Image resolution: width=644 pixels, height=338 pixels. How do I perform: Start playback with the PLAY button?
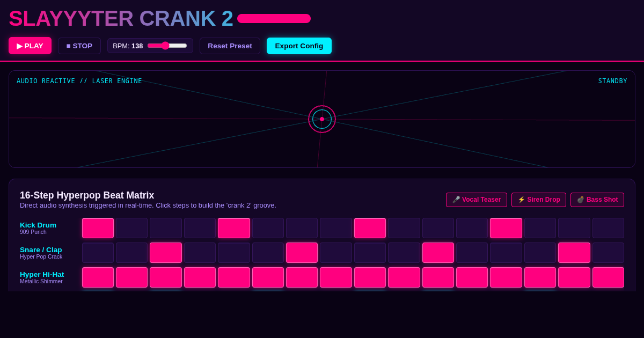(x=30, y=46)
